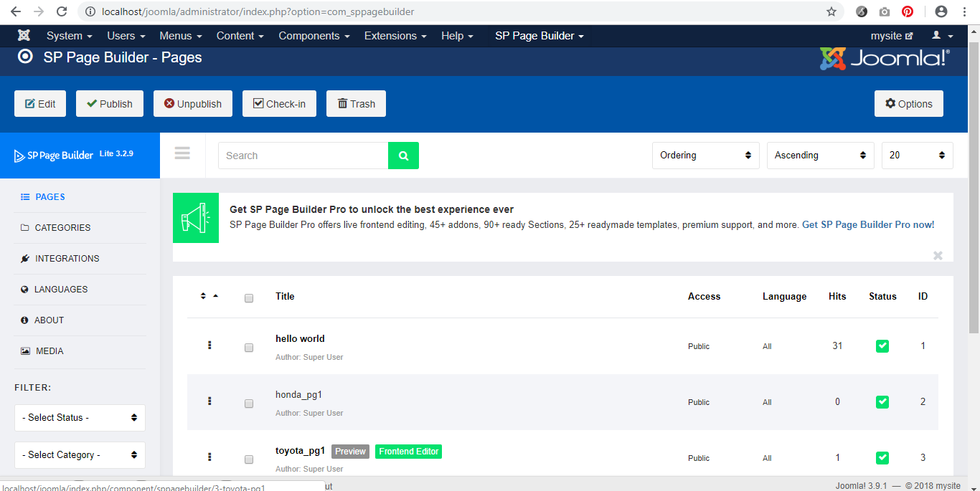Screen dimensions: 980x491
Task: Open the Extensions menu
Action: pyautogui.click(x=395, y=36)
